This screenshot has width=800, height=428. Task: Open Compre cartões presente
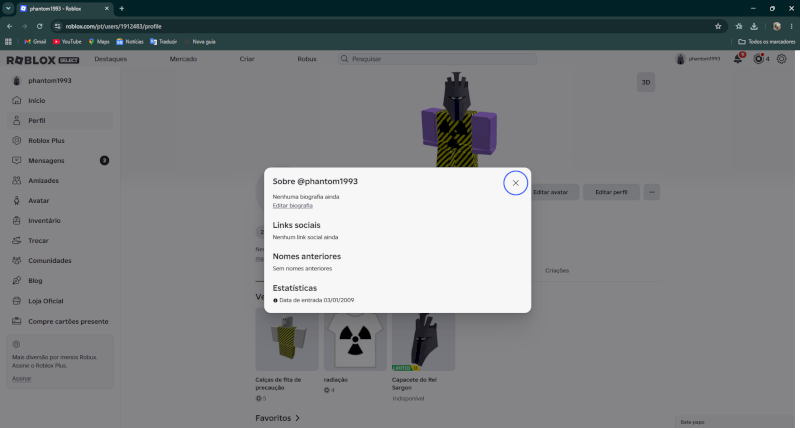tap(60, 321)
